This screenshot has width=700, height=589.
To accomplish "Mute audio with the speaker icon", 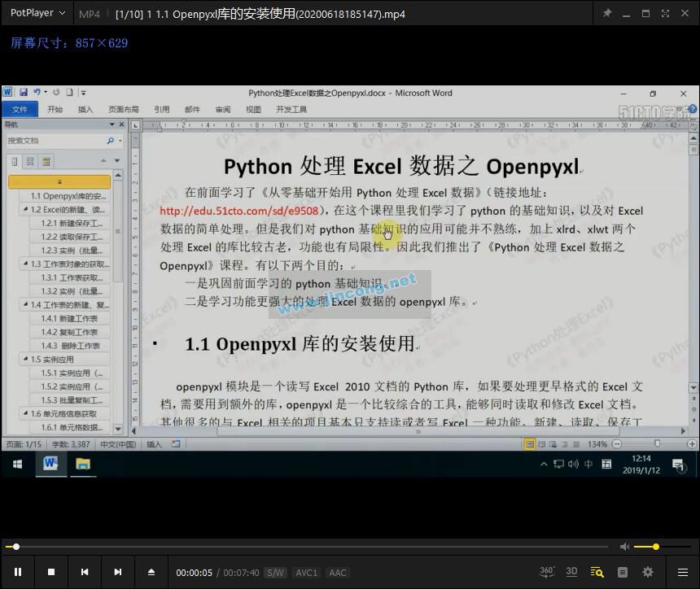I will (x=624, y=547).
